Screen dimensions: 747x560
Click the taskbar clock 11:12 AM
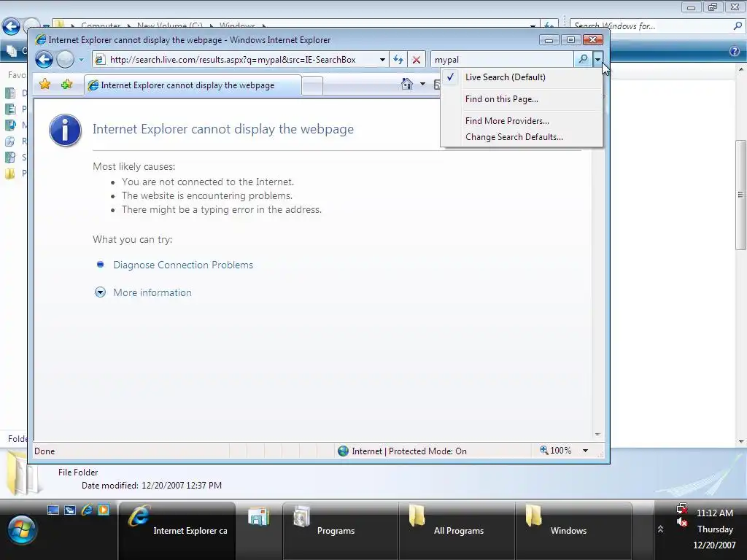[715, 513]
